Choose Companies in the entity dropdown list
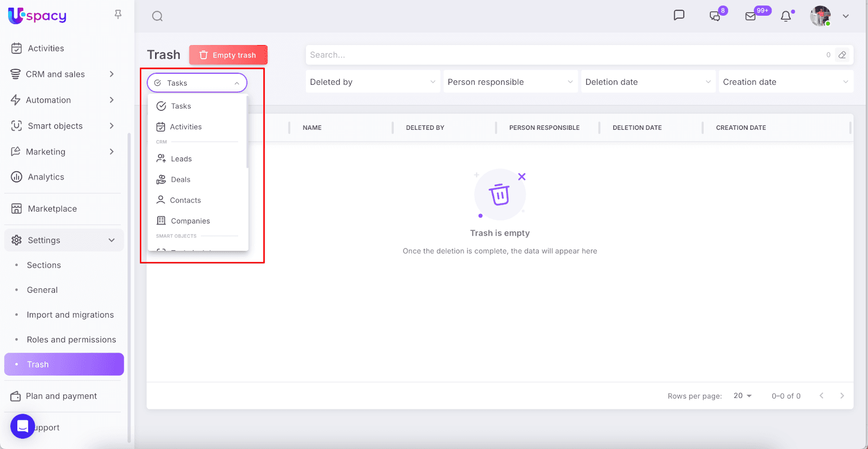Viewport: 868px width, 449px height. [190, 221]
